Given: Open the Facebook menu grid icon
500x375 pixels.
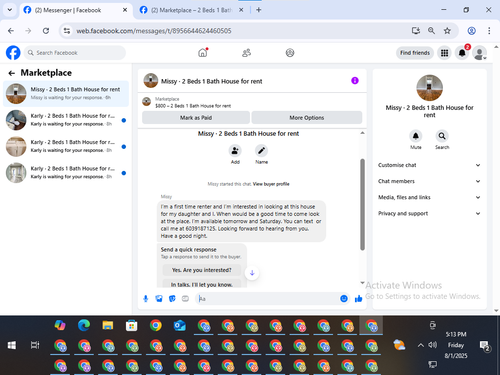Looking at the screenshot, I should coord(444,53).
